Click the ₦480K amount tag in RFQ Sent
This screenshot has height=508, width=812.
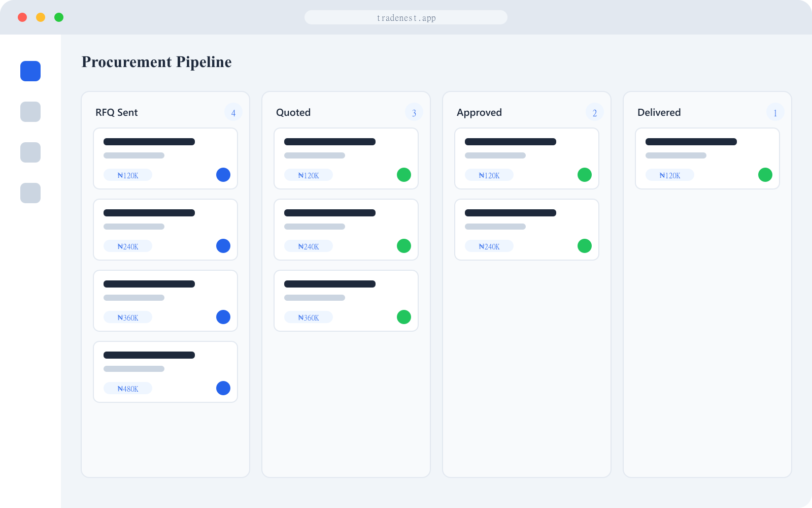click(128, 388)
